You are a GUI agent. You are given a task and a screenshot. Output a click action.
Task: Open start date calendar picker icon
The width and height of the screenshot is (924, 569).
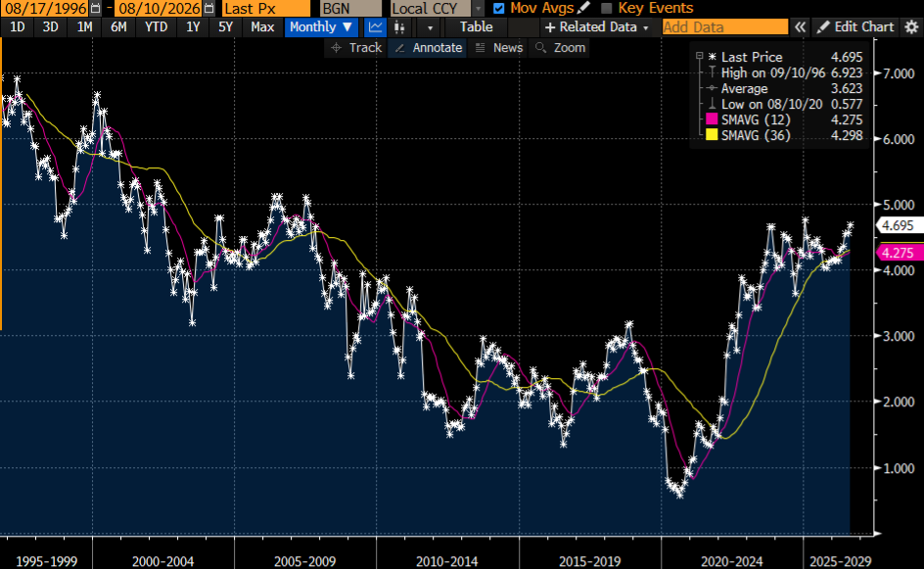coord(96,8)
